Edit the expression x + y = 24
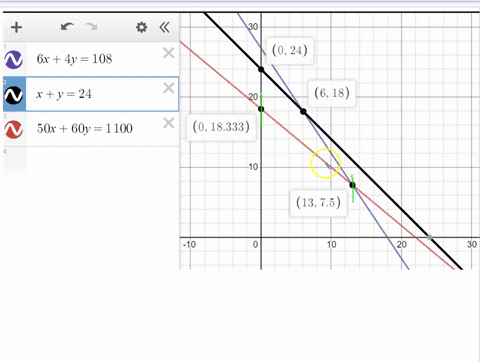This screenshot has width=480, height=362. coord(64,94)
